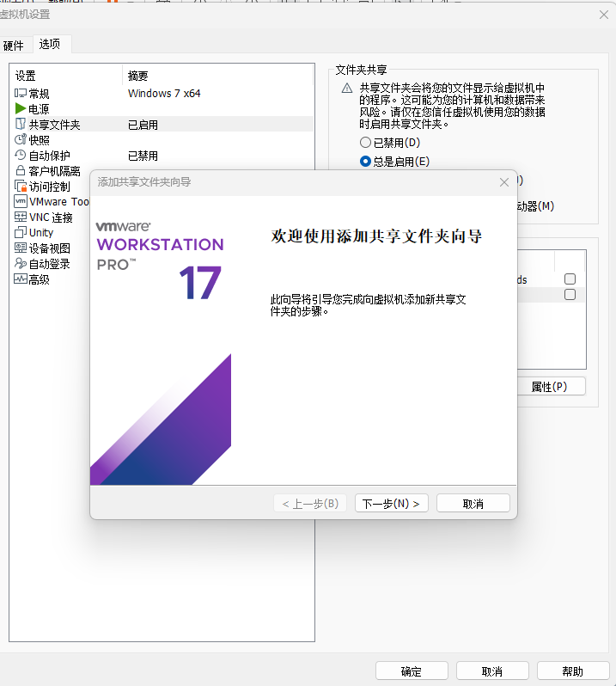Check the lower checkbox in the shared folders list
The image size is (616, 686).
coord(570,295)
